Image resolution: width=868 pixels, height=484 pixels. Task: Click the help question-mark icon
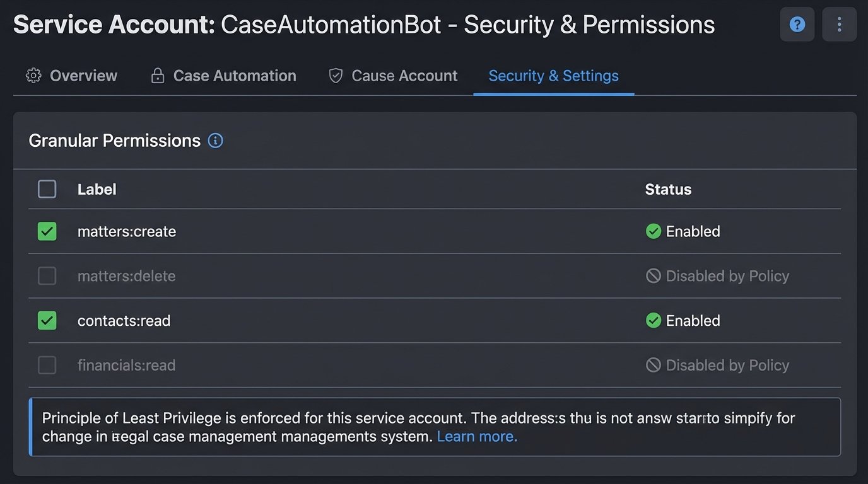click(797, 24)
